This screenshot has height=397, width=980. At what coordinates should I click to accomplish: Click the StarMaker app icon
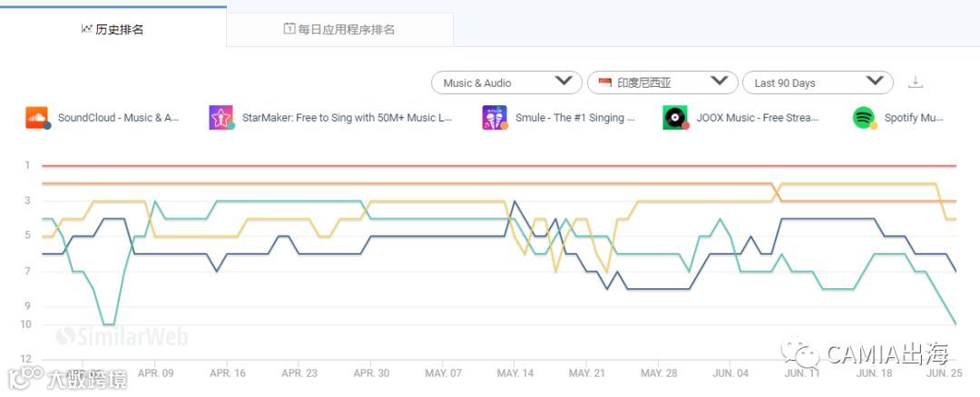tap(220, 117)
